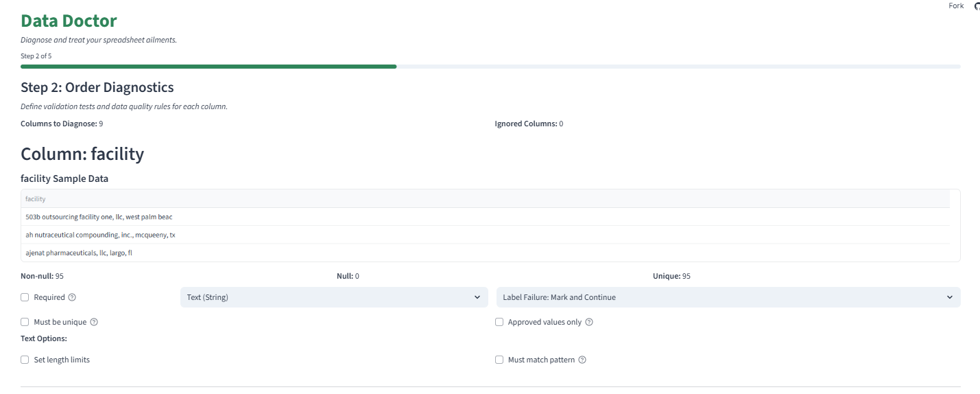Click the step progress bar

pos(490,67)
